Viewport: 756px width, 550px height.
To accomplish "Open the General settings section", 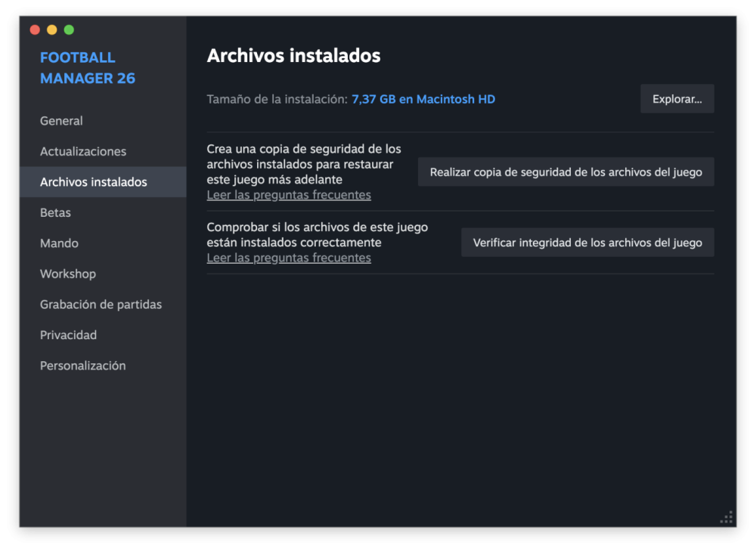I will coord(61,120).
